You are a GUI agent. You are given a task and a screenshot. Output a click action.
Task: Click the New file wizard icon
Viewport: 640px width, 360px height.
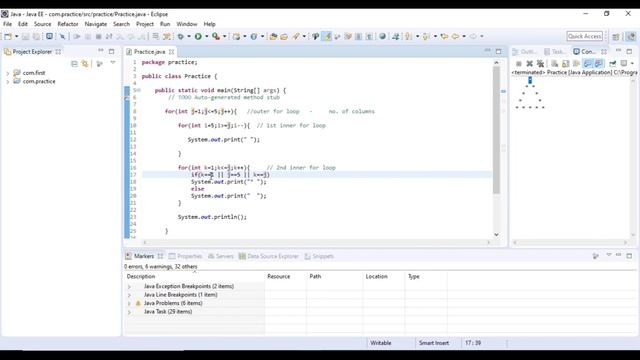pos(8,36)
